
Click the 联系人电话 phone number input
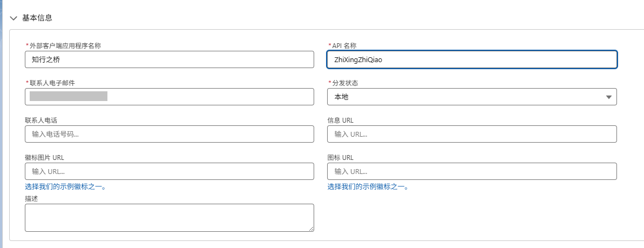pos(169,134)
